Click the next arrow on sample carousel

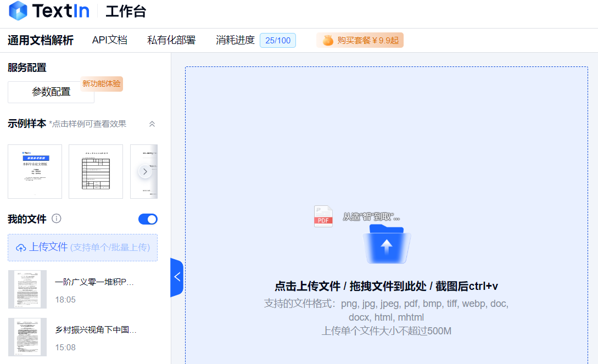pos(144,171)
